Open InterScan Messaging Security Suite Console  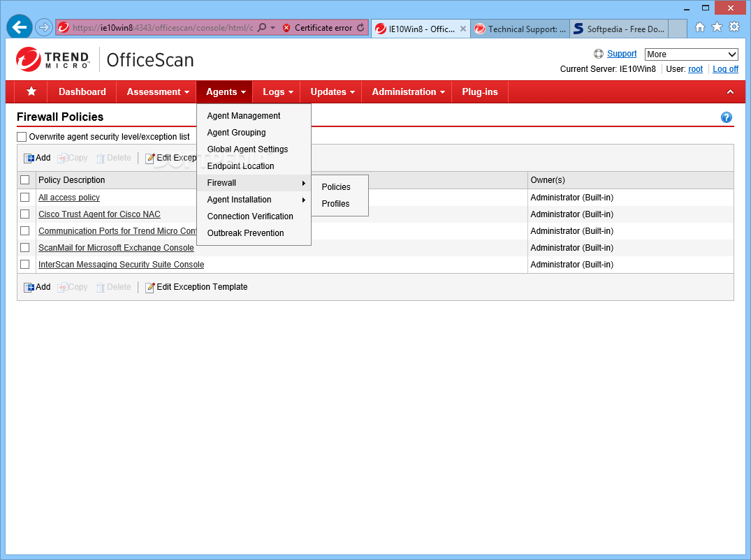121,264
